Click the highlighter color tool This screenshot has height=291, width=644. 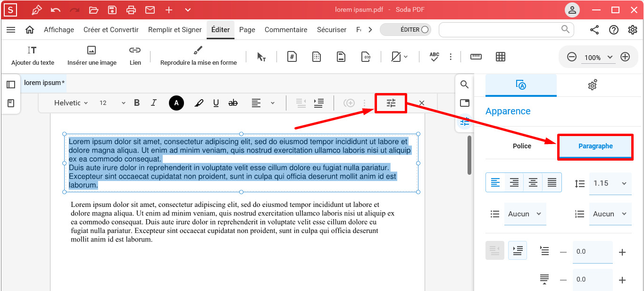pyautogui.click(x=199, y=103)
